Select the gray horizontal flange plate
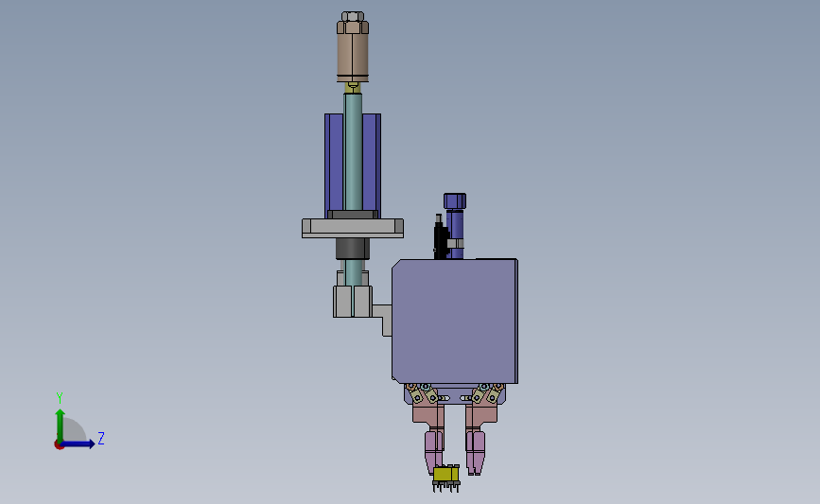This screenshot has width=820, height=504. click(x=353, y=228)
